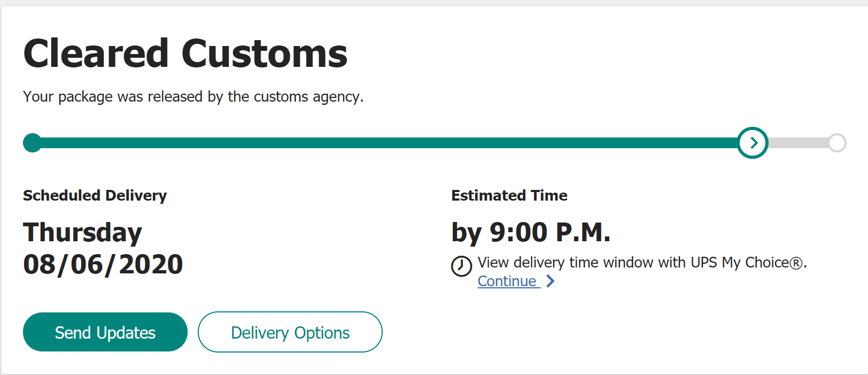Image resolution: width=868 pixels, height=375 pixels.
Task: Click the Thursday delivery day text
Action: click(x=82, y=233)
